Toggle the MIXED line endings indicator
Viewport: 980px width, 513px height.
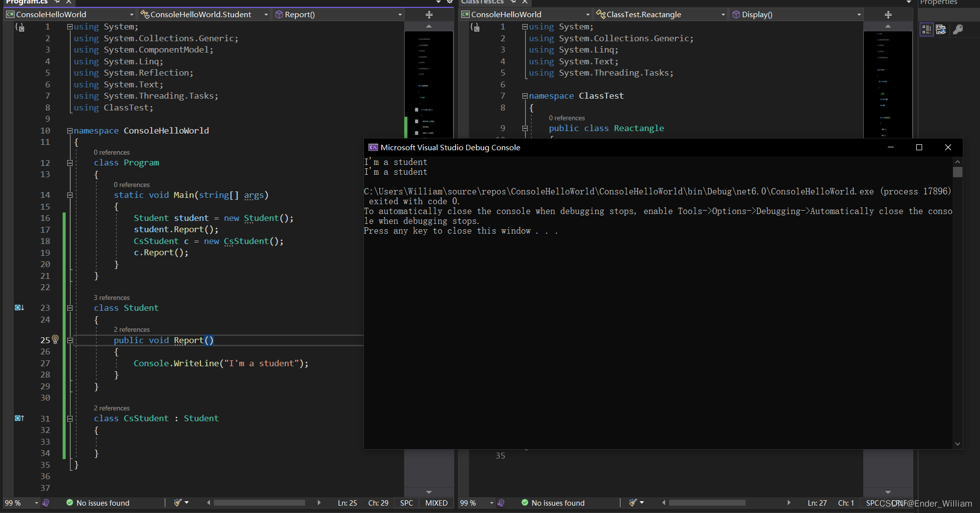pos(436,503)
